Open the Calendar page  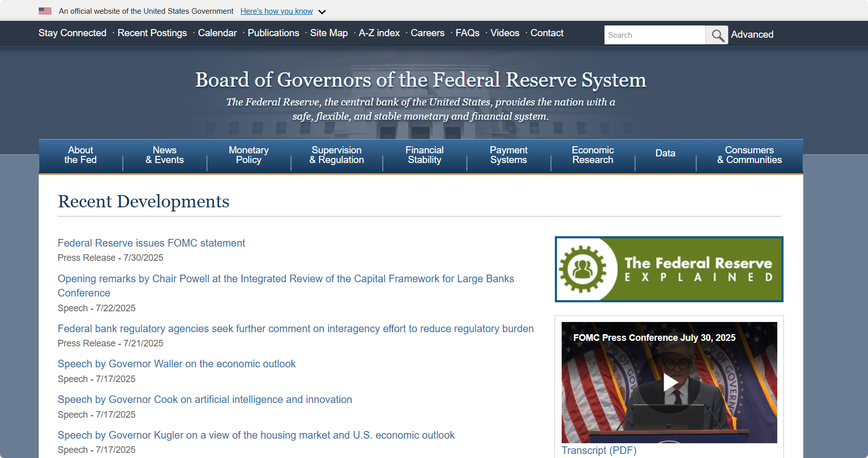coord(218,33)
